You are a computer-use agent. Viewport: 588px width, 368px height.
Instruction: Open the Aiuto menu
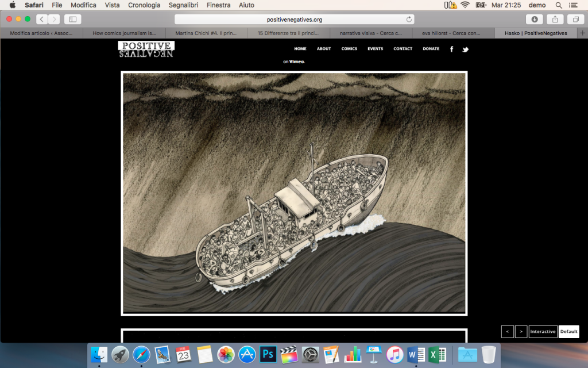click(246, 5)
